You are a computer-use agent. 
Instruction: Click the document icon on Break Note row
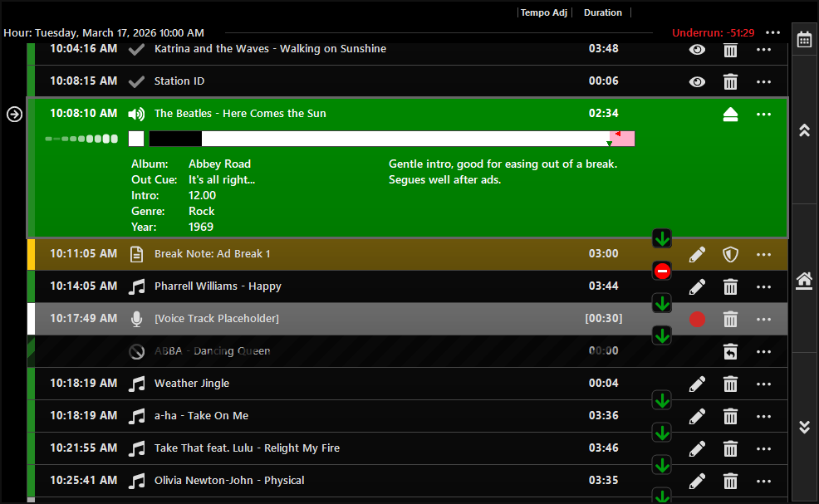click(x=136, y=254)
